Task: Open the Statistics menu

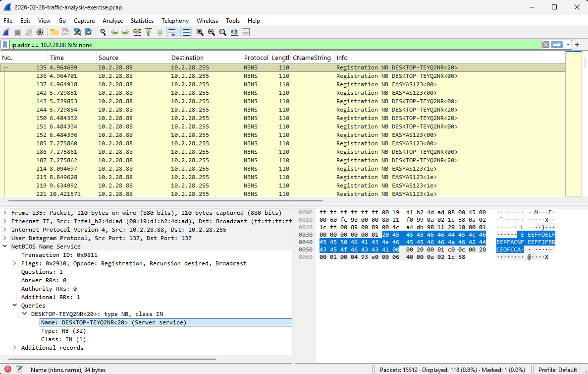Action: click(x=142, y=21)
